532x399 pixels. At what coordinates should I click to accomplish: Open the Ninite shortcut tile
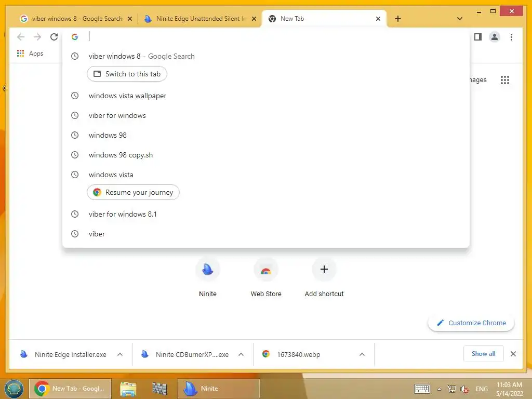208,277
